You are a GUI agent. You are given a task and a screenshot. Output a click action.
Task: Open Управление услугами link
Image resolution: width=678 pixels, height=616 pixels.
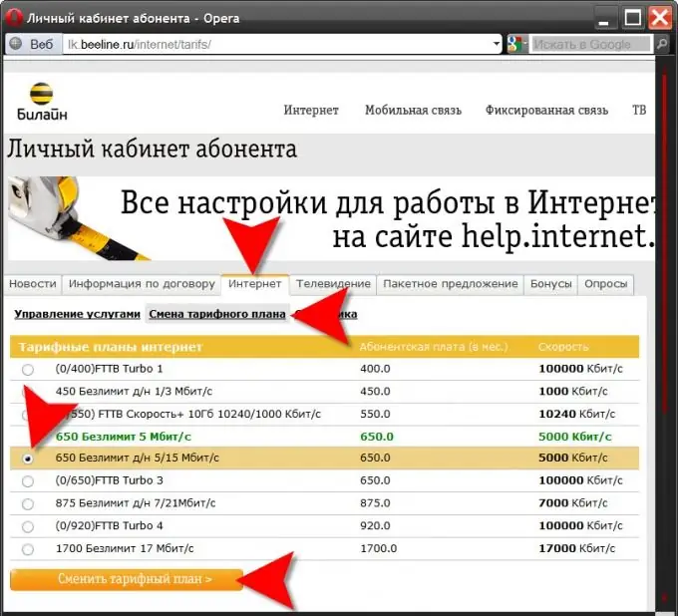pyautogui.click(x=77, y=314)
